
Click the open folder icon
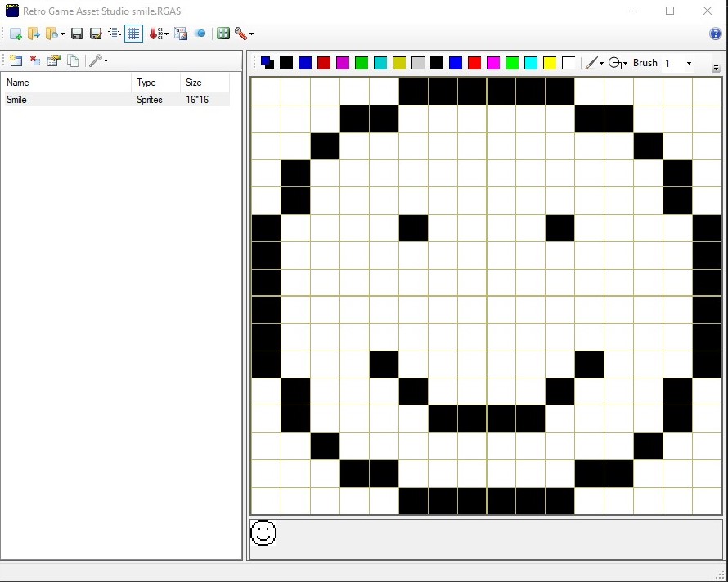[x=34, y=34]
